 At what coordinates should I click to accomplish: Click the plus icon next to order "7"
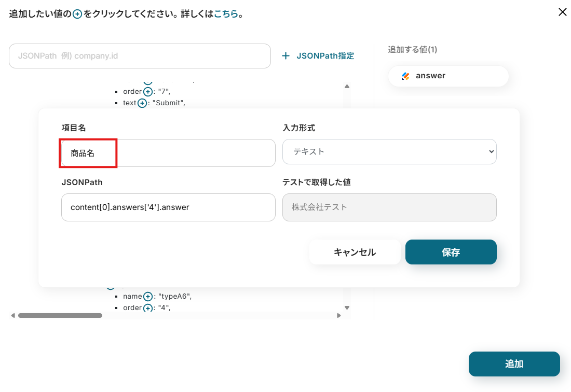pos(148,92)
